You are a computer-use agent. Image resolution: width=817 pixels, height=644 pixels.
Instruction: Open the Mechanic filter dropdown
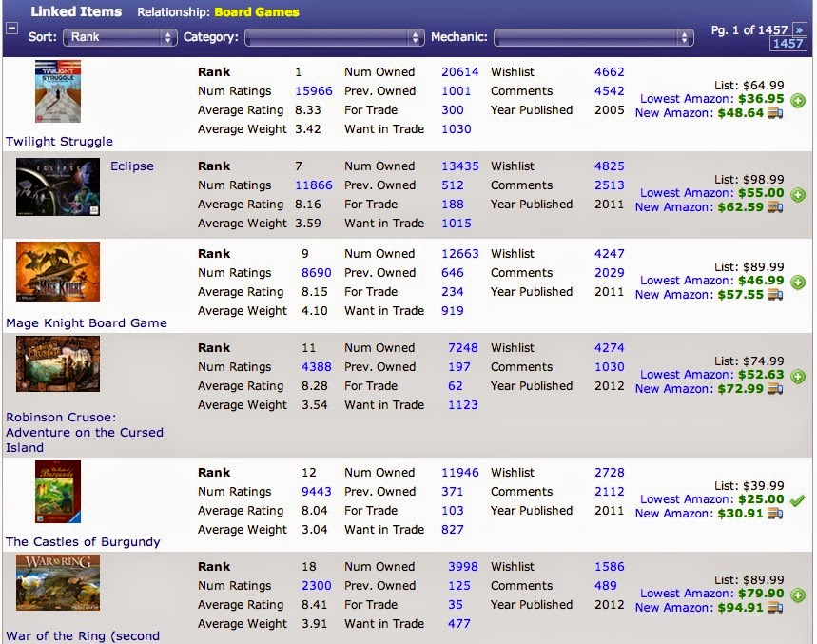coord(593,37)
